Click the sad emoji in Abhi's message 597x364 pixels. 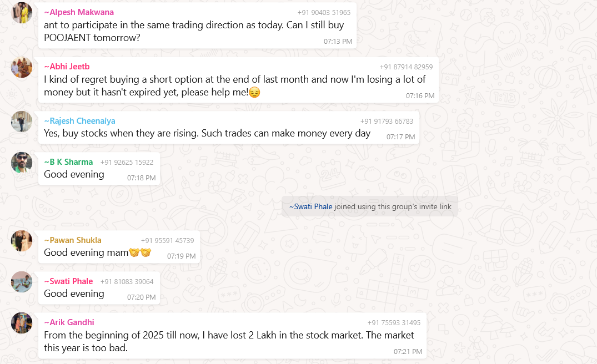(x=254, y=93)
